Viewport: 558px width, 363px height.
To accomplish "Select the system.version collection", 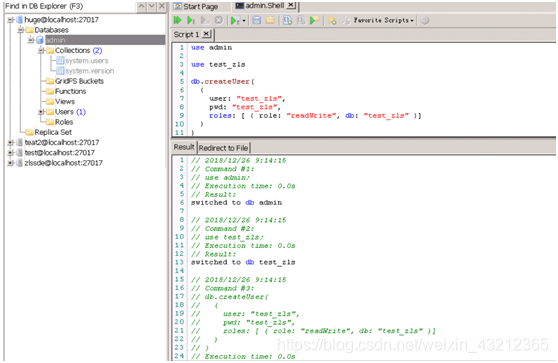I will point(90,71).
